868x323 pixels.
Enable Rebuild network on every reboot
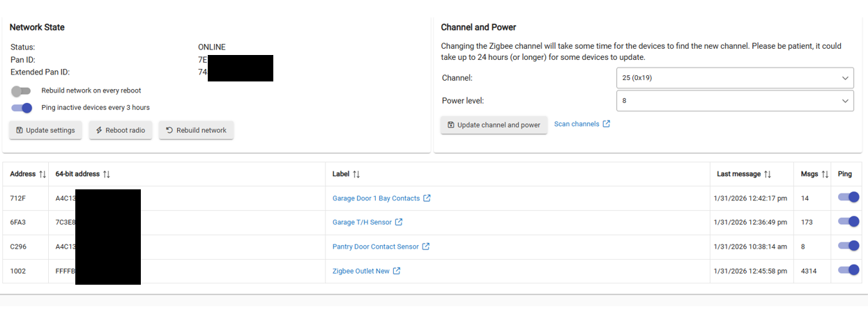pyautogui.click(x=22, y=91)
